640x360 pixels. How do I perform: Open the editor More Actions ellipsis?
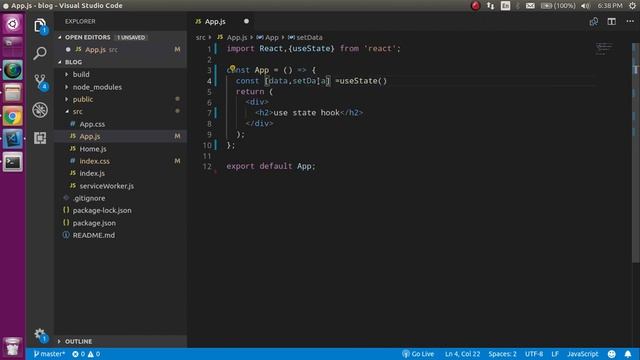[630, 21]
